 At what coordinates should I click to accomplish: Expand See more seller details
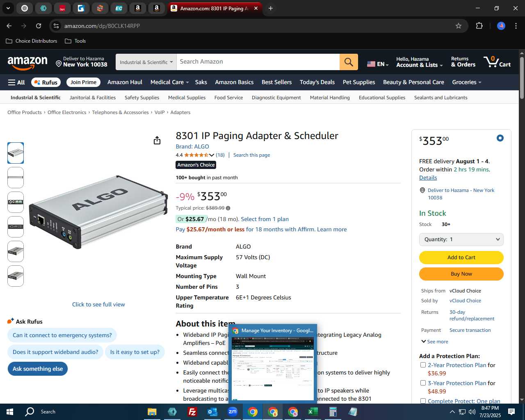pos(435,342)
